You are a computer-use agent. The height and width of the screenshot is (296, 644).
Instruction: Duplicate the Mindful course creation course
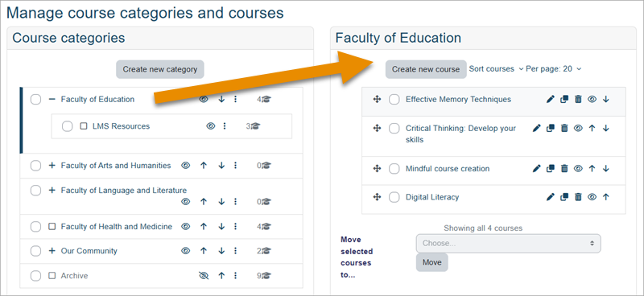tap(551, 168)
